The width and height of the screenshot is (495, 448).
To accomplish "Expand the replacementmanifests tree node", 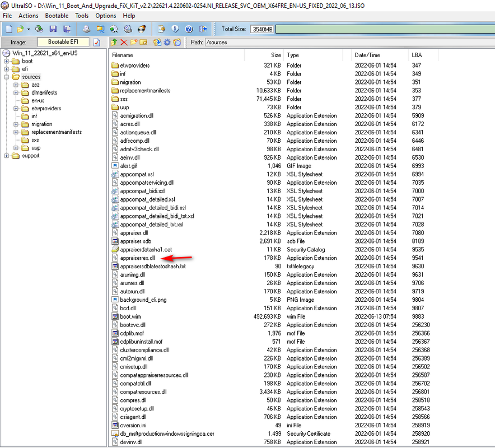I will [x=16, y=132].
